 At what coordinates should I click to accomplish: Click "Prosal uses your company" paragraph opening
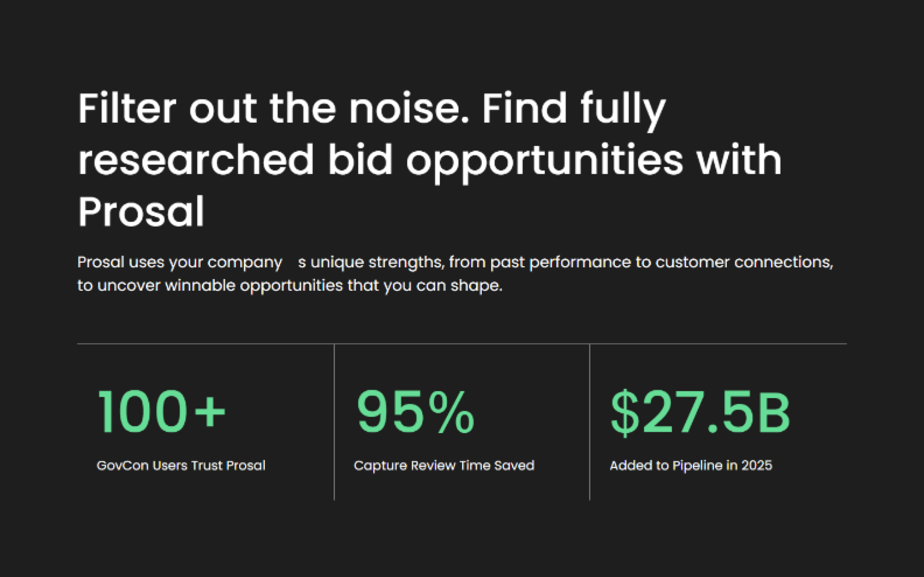click(x=180, y=263)
